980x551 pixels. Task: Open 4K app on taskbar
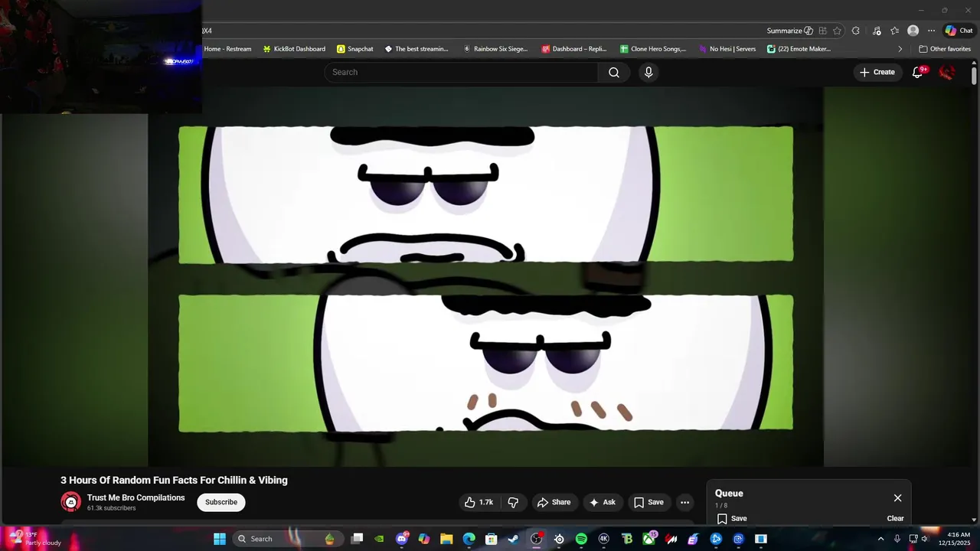(x=603, y=539)
